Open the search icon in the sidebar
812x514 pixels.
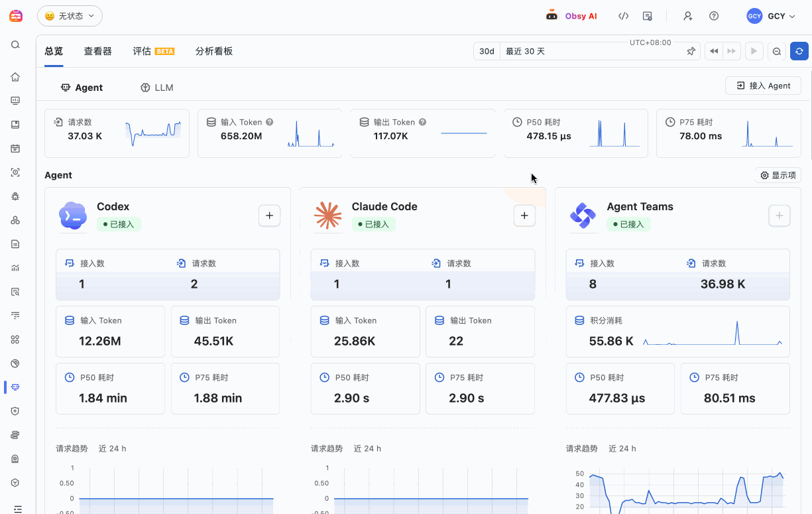15,45
